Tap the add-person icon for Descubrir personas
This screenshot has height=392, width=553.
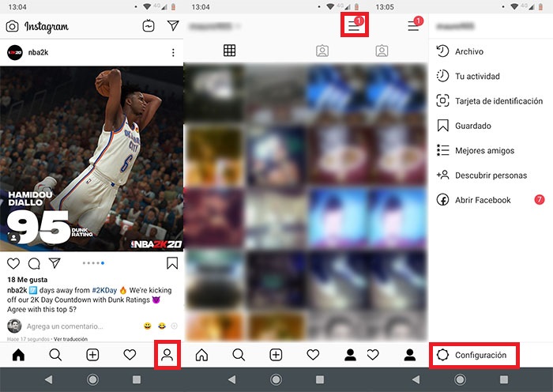442,175
